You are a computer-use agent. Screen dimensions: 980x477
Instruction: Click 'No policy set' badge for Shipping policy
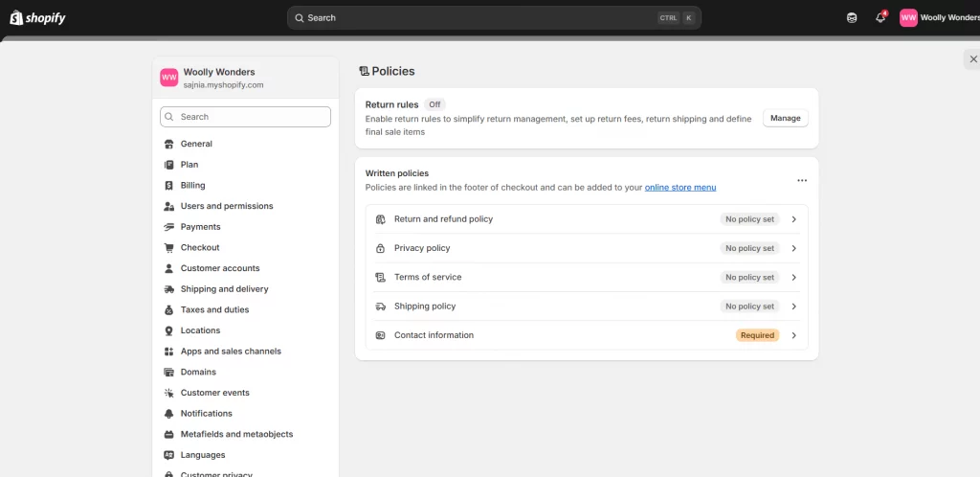[x=750, y=307]
